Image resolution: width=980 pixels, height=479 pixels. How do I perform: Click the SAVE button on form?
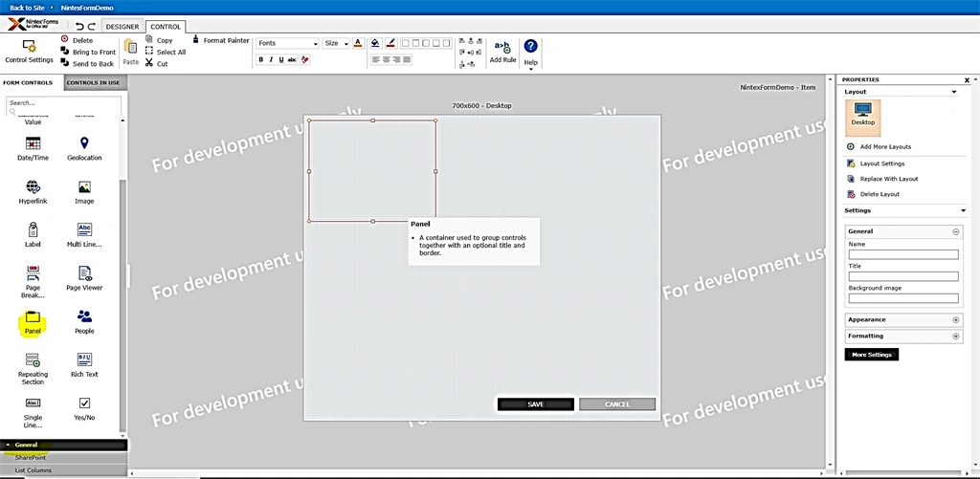pos(536,404)
